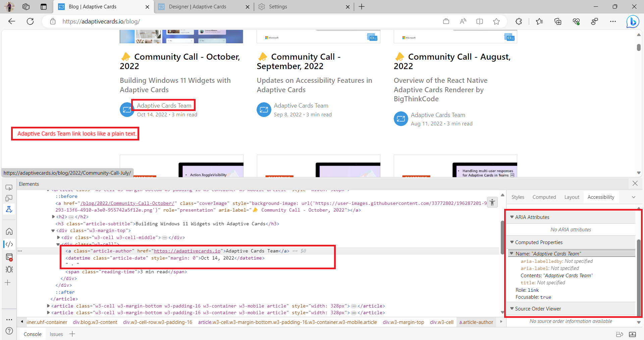Toggle split screen view in the toolbar
Viewport: 644px width, 340px height.
click(x=480, y=21)
